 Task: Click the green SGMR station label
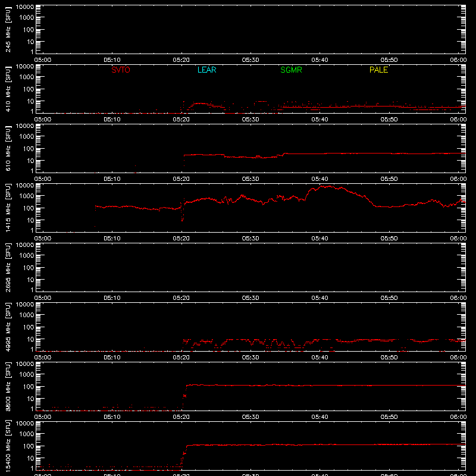coord(291,70)
